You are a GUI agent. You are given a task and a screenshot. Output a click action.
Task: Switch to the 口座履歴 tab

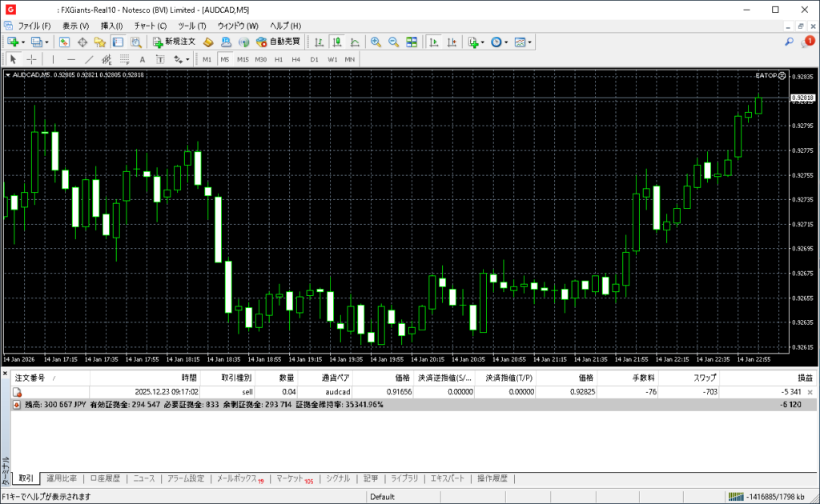[x=105, y=478]
